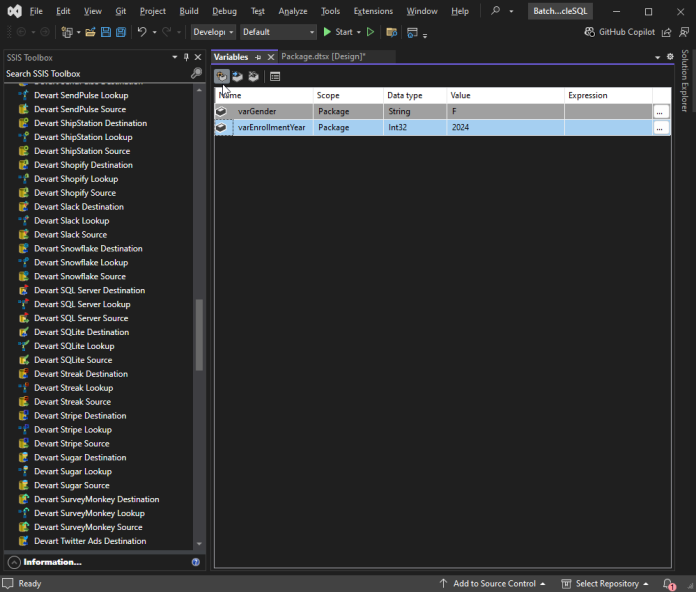Pin the Variables tab

(x=258, y=57)
